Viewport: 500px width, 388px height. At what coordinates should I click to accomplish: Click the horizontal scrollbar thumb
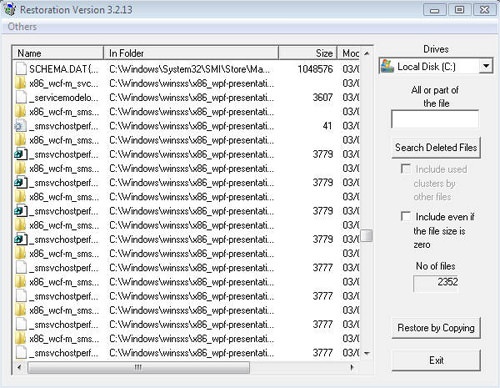(x=138, y=367)
